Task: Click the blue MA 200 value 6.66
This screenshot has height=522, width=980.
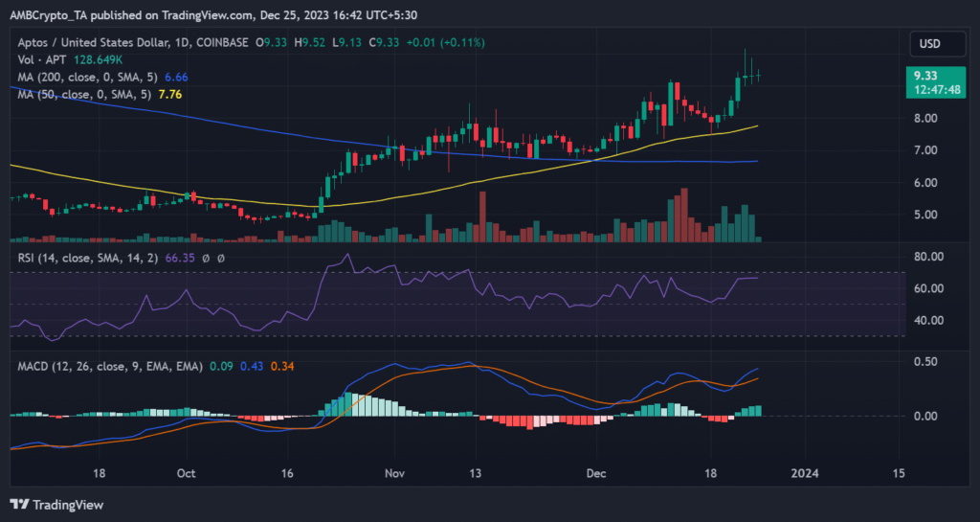Action: [x=178, y=76]
